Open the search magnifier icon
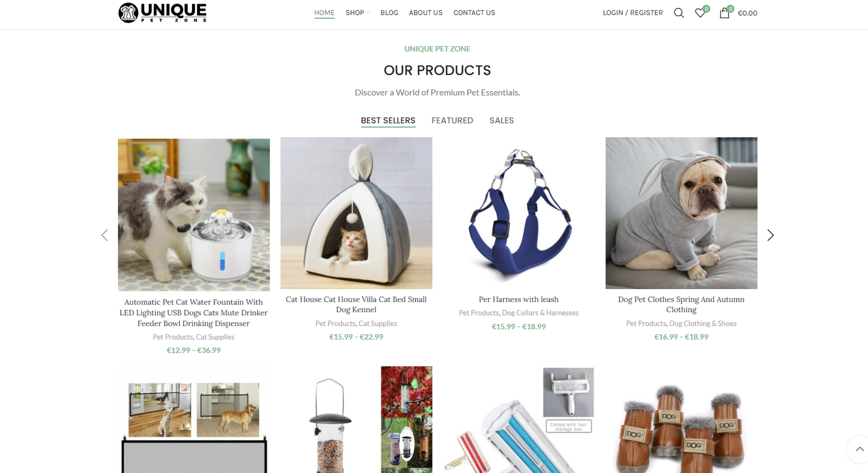This screenshot has height=473, width=868. click(x=679, y=13)
